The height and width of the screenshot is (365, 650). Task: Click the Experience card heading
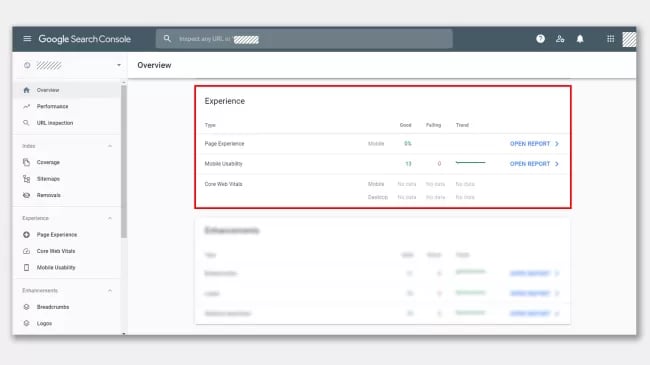[225, 101]
